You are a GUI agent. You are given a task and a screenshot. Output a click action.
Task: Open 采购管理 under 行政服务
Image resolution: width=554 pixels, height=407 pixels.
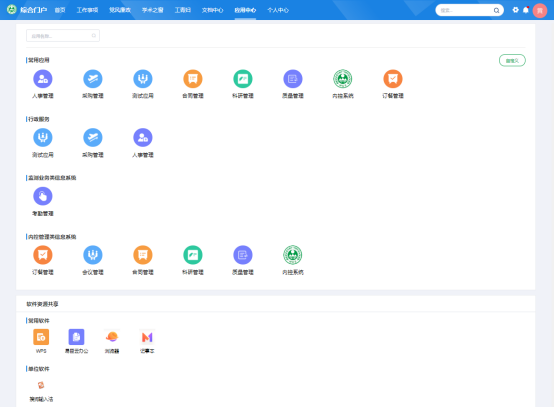point(93,137)
